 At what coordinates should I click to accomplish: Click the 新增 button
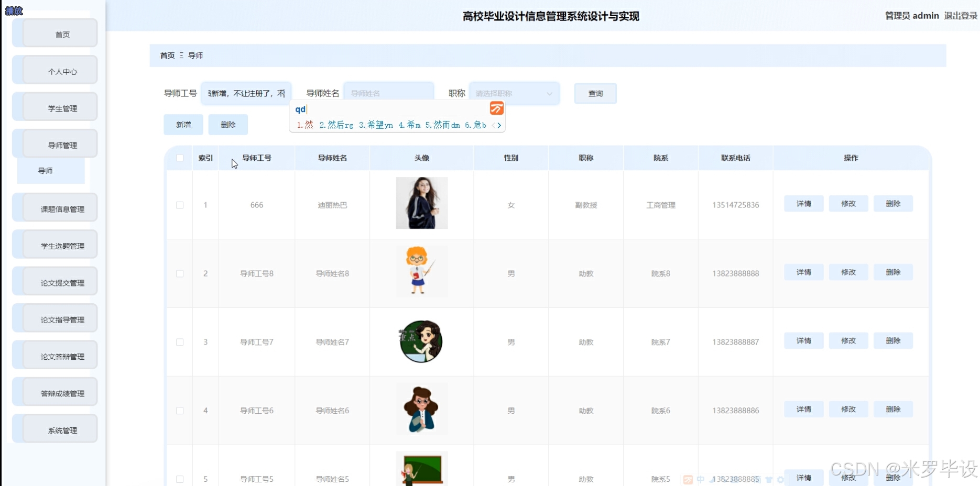click(x=183, y=125)
